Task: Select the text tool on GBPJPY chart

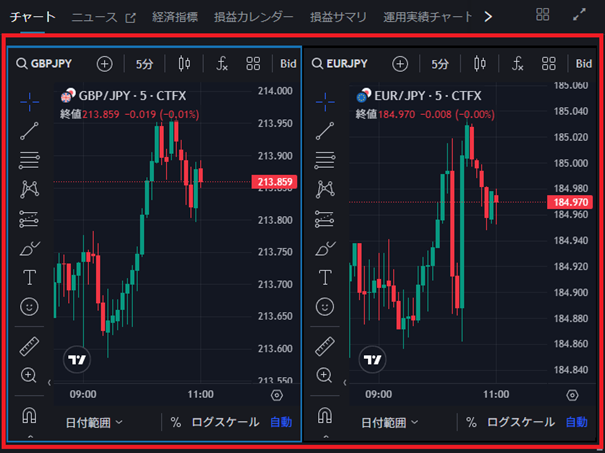Action: [x=29, y=277]
